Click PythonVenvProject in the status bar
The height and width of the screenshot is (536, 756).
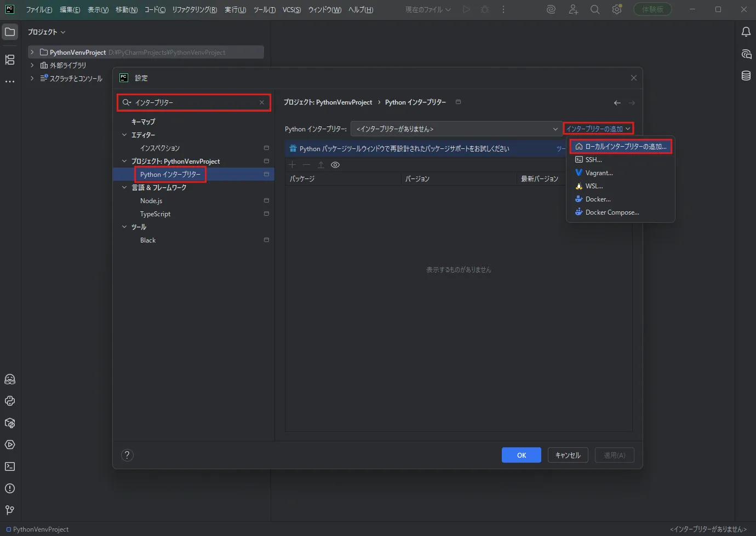(37, 529)
